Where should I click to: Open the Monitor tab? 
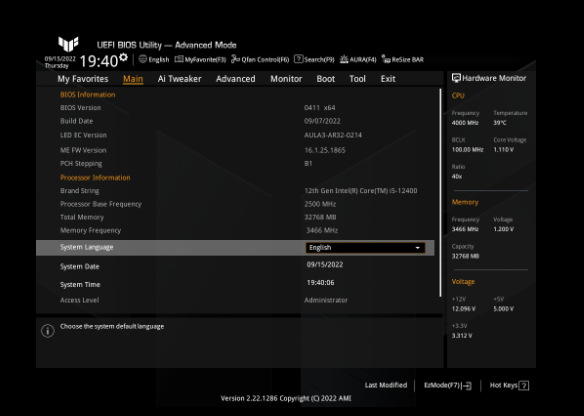coord(286,79)
